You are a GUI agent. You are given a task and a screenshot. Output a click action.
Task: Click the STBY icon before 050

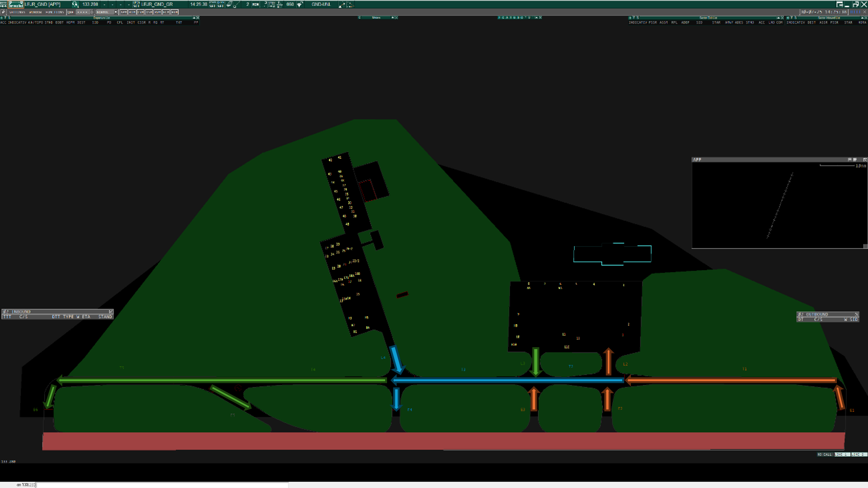(x=272, y=4)
